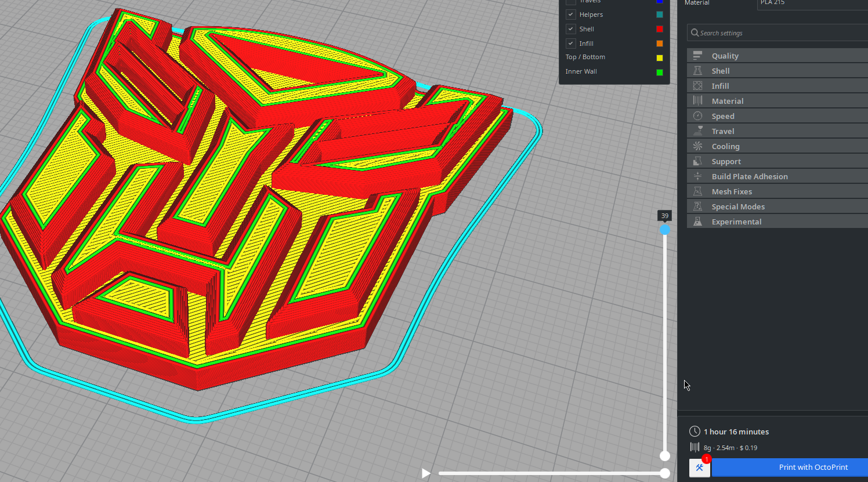Click the Material category icon
The image size is (868, 482).
pyautogui.click(x=697, y=101)
